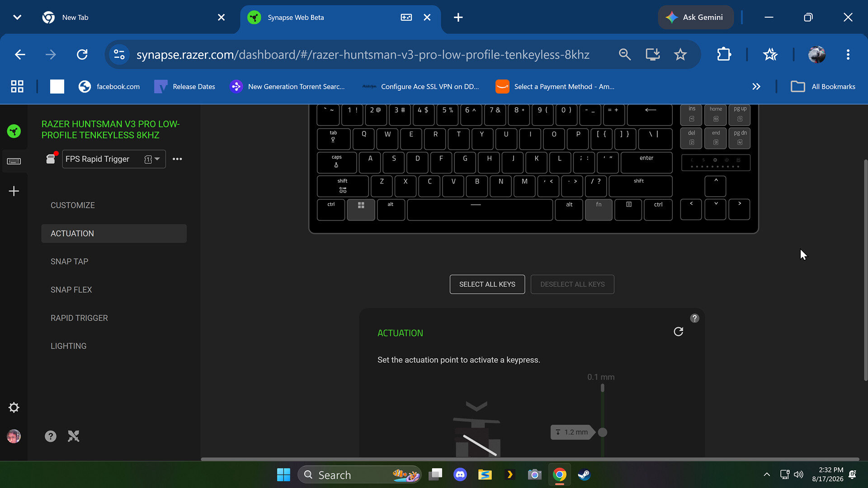Click Chrome's install app icon in address bar
Viewport: 868px width, 488px height.
pyautogui.click(x=652, y=55)
